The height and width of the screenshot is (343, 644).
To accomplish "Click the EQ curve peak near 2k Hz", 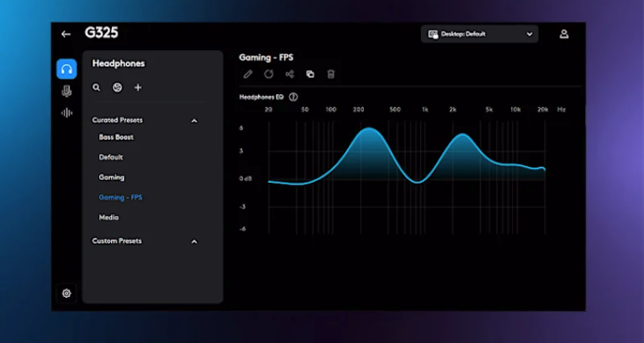I will [463, 134].
